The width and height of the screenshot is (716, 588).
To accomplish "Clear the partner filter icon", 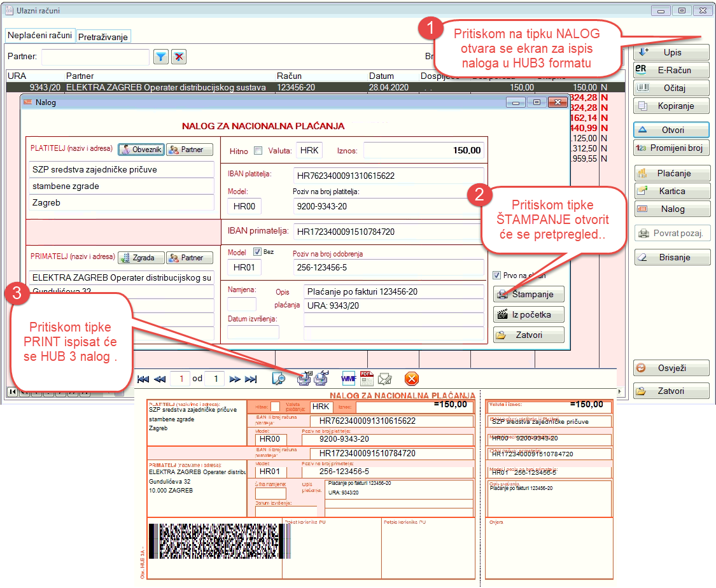I will pyautogui.click(x=179, y=57).
